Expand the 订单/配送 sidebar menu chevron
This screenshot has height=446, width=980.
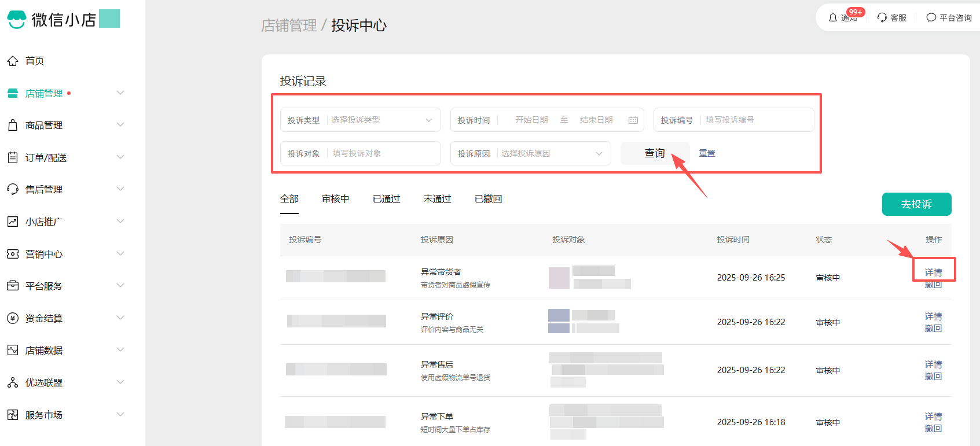pyautogui.click(x=120, y=157)
